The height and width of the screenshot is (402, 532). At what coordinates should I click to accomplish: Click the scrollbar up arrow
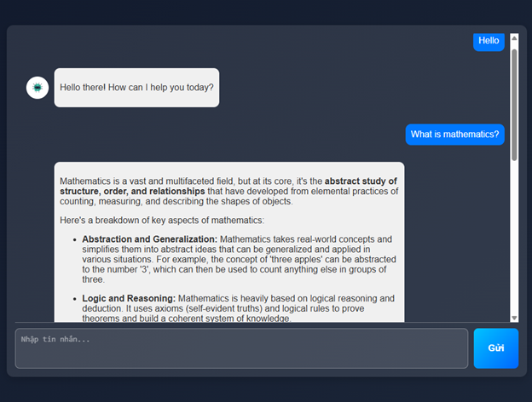point(514,38)
